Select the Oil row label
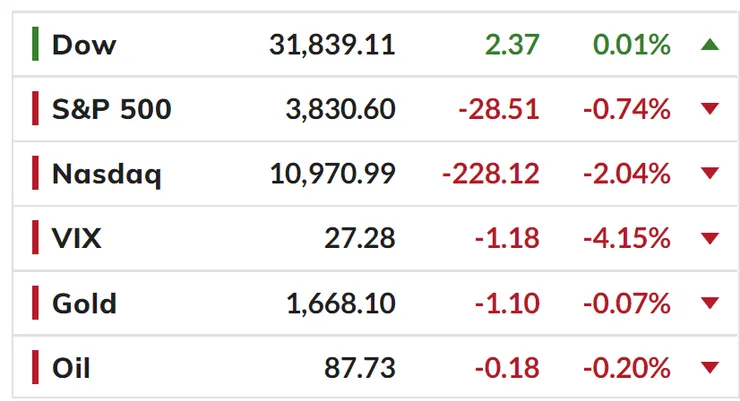Viewport: 740px width, 401px height. tap(71, 368)
